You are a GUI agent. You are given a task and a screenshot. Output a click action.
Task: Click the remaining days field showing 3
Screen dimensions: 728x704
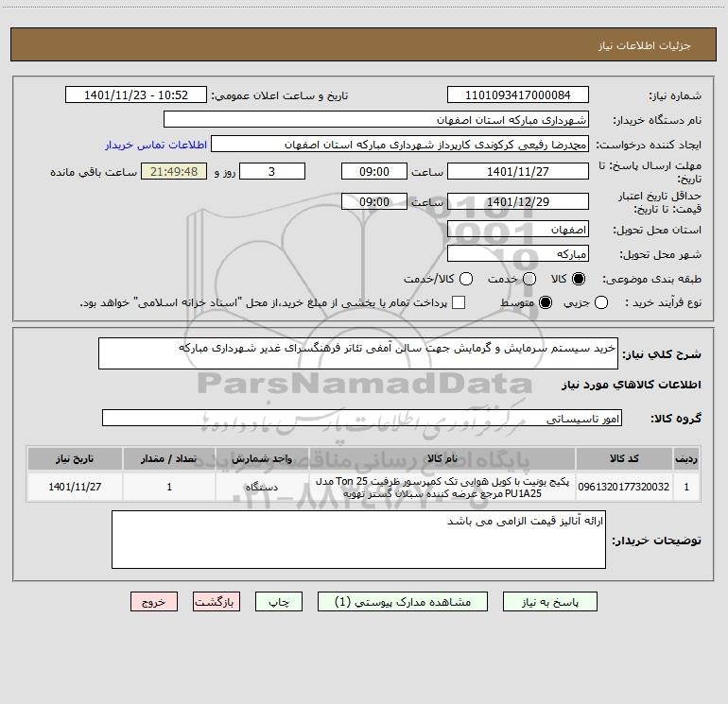pos(271,171)
